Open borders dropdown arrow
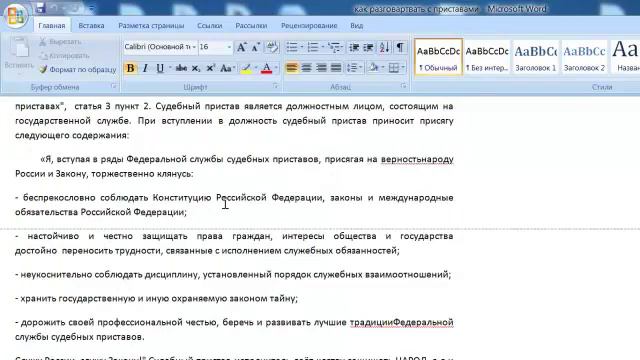Screen dimensions: 640x360 pyautogui.click(x=403, y=68)
